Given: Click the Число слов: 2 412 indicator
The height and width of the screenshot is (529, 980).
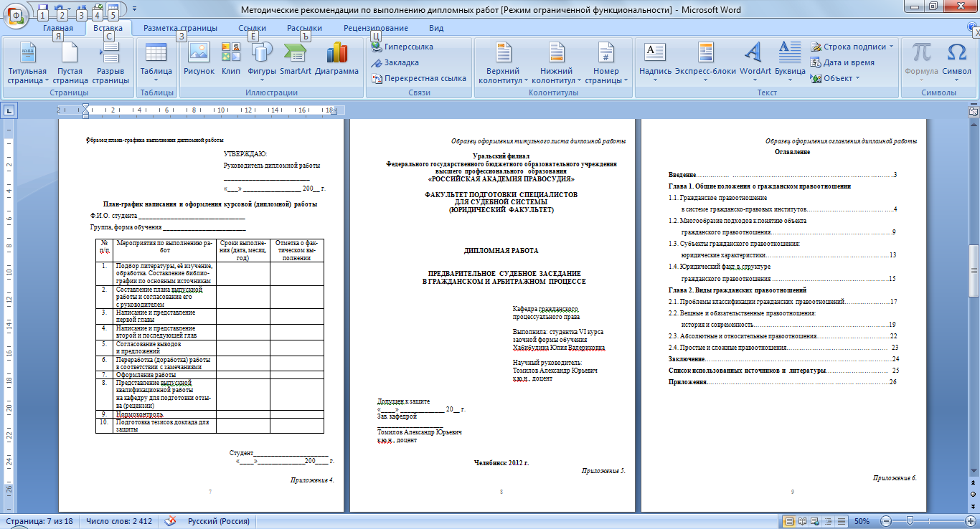Looking at the screenshot, I should point(120,521).
